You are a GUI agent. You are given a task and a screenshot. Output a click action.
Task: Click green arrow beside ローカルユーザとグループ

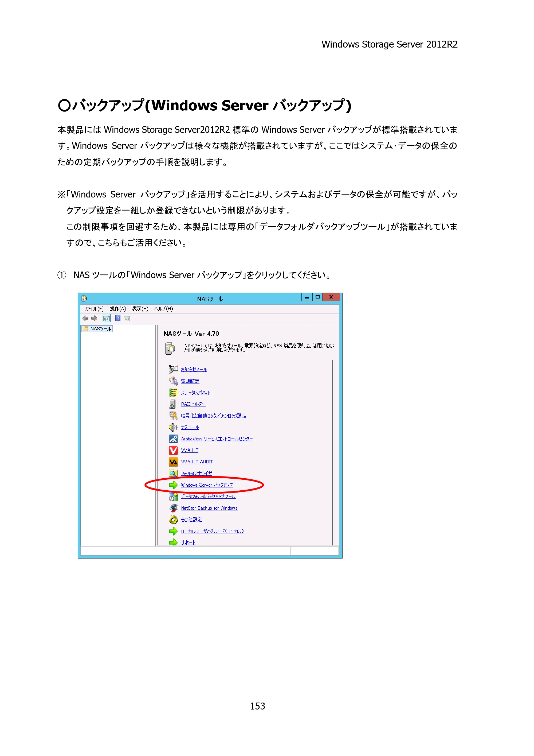[x=173, y=531]
